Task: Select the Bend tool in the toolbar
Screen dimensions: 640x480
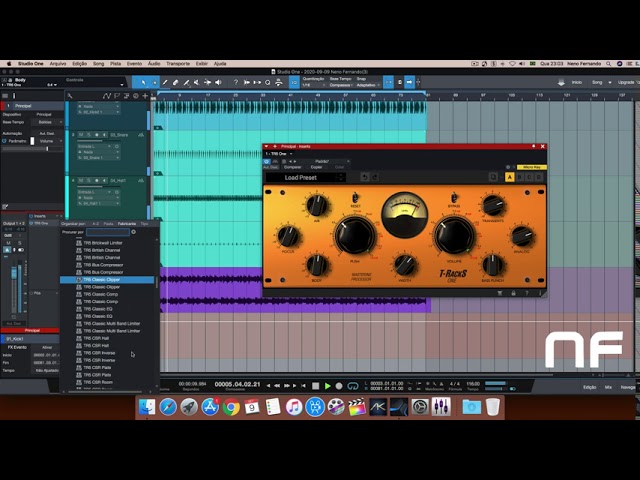Action: (x=207, y=82)
